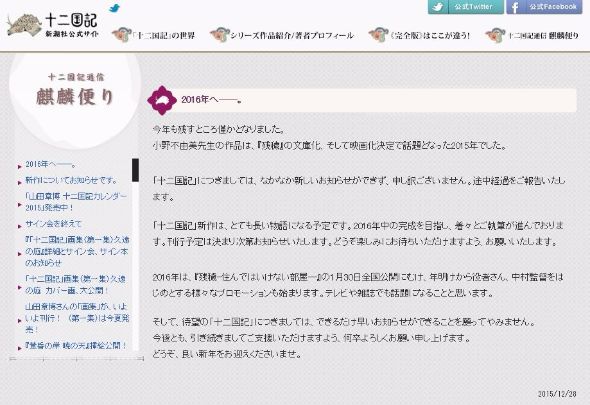The image size is (590, 405).
Task: Open the サイン会を終えて link
Action: 53,224
